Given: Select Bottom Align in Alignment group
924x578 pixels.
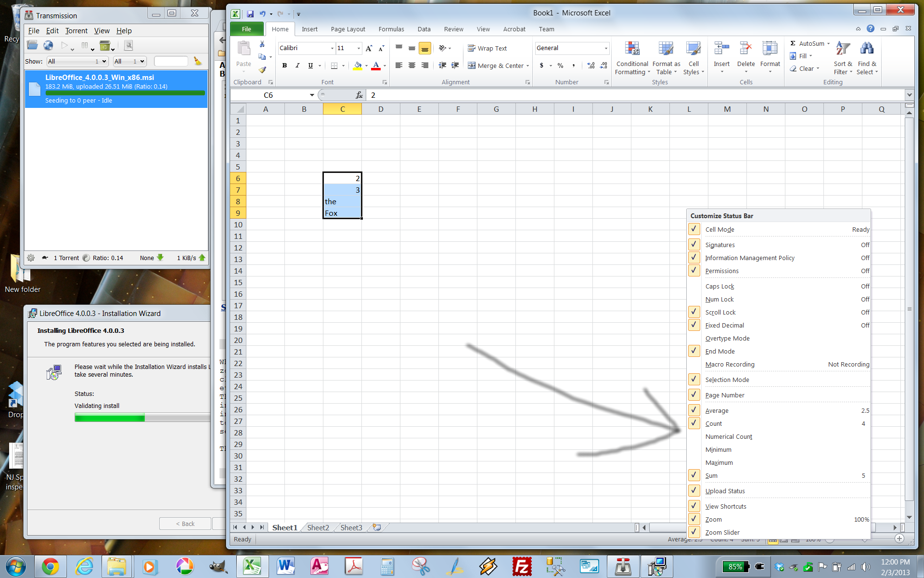Looking at the screenshot, I should point(424,48).
